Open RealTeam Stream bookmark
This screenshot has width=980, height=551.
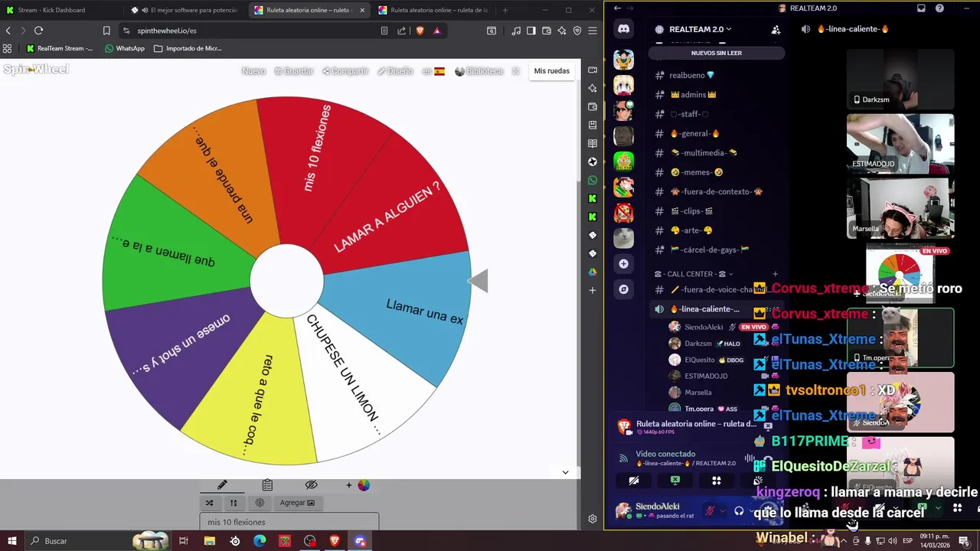(x=59, y=48)
